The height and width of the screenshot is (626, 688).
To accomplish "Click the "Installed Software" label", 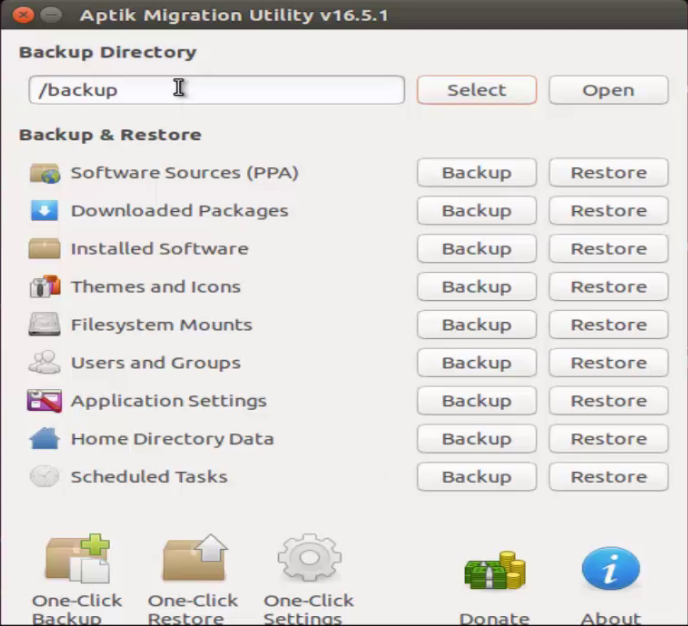I will [x=160, y=249].
